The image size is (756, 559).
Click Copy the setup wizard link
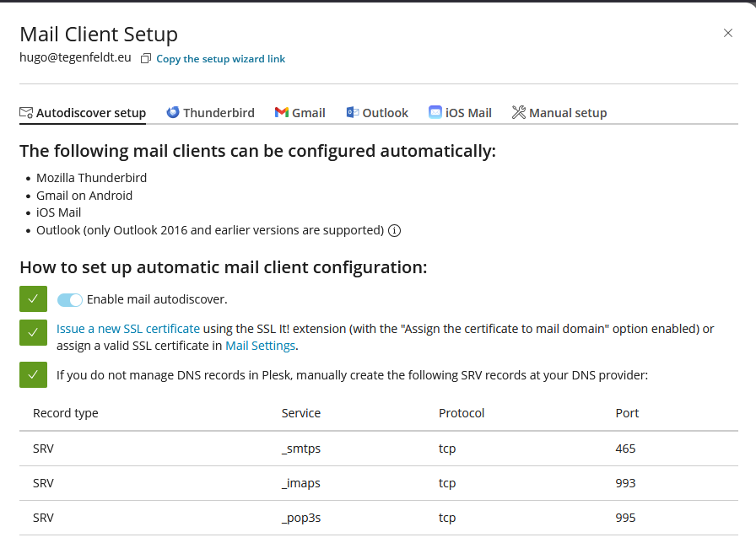[x=220, y=59]
